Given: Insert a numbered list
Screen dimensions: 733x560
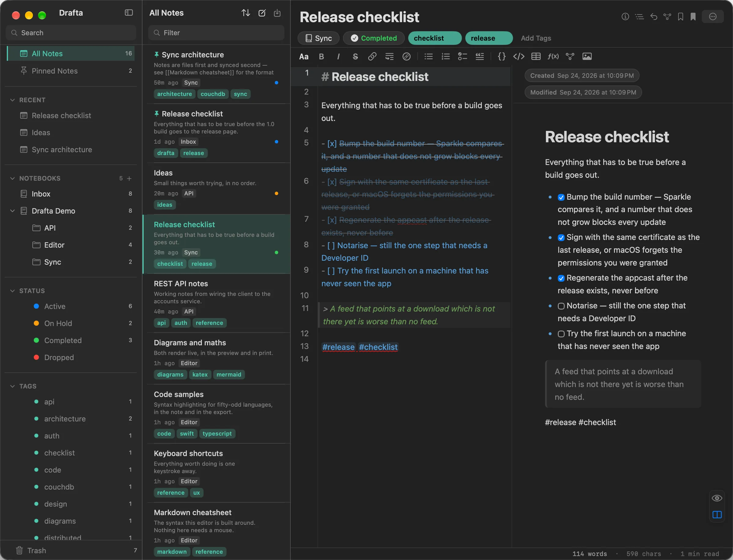Looking at the screenshot, I should tap(446, 56).
